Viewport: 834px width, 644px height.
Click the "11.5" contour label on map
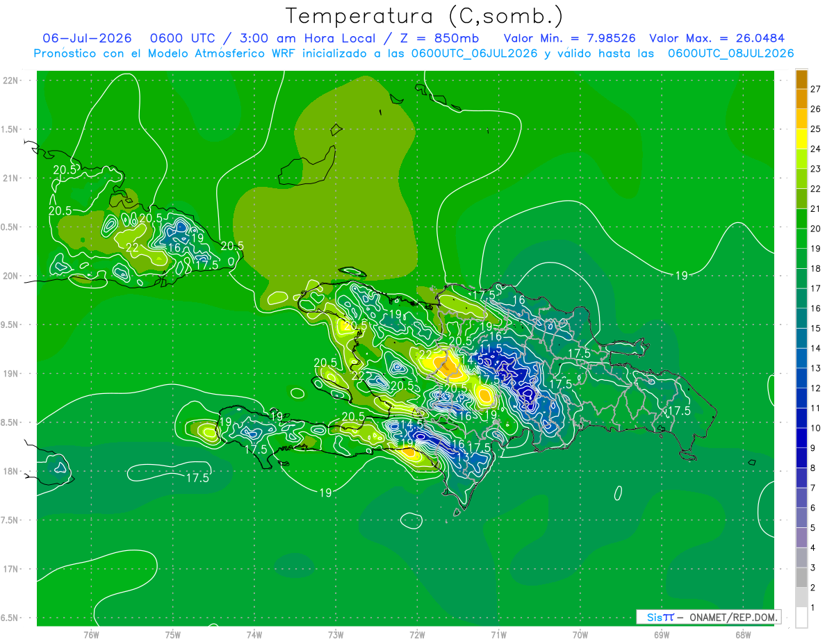[491, 348]
